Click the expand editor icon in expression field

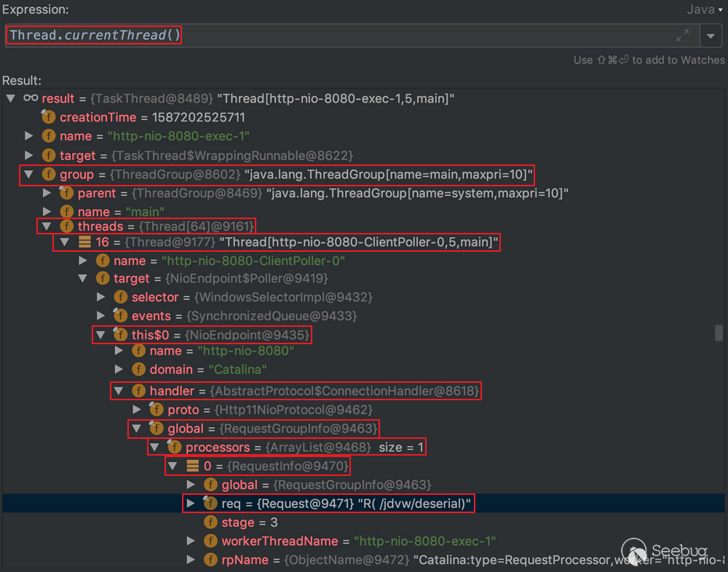click(682, 35)
